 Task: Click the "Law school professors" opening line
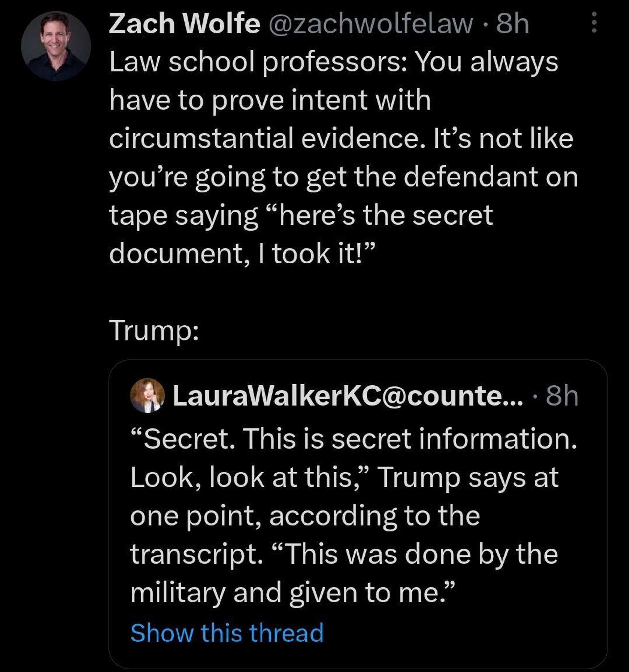pyautogui.click(x=334, y=63)
